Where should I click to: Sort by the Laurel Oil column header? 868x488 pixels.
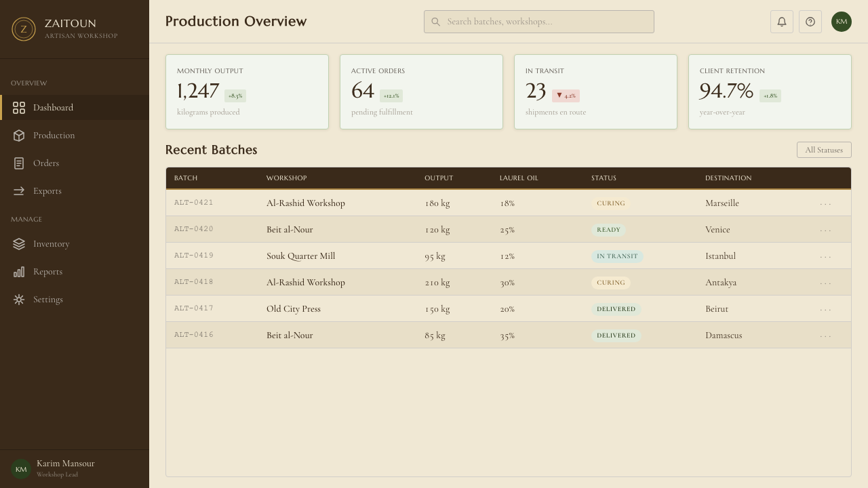(519, 178)
